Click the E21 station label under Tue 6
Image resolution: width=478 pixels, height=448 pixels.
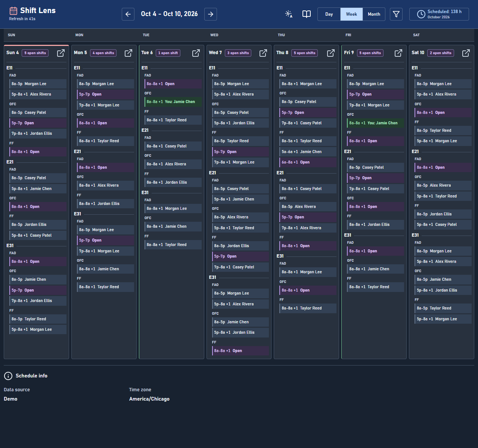[145, 130]
